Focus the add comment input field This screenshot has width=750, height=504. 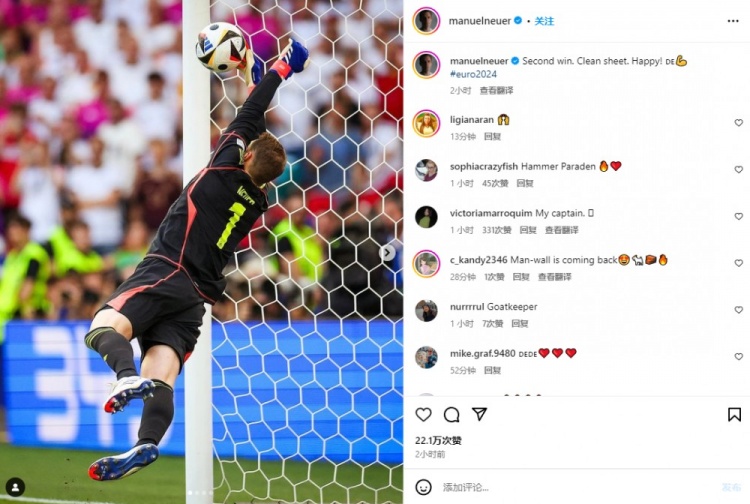pyautogui.click(x=574, y=487)
